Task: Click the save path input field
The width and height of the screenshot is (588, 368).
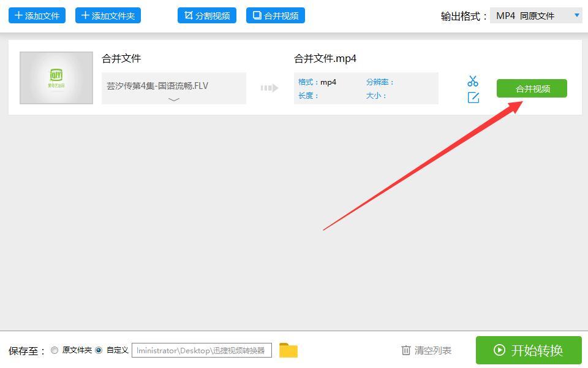Action: 202,350
